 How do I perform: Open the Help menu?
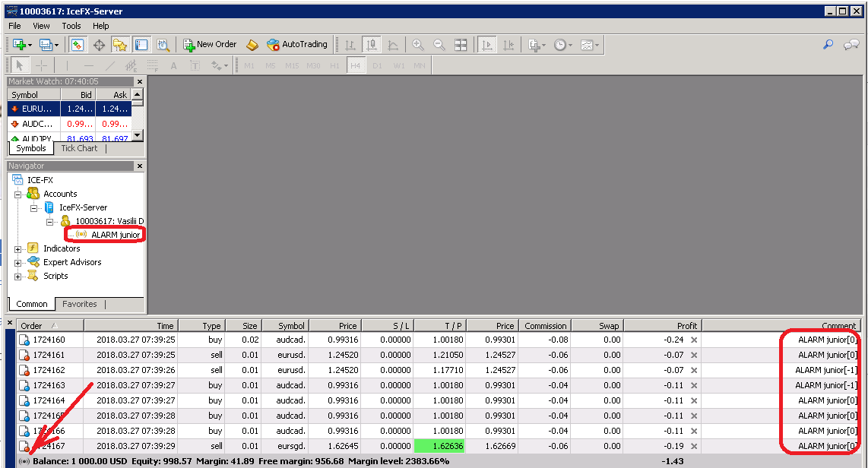pos(101,26)
